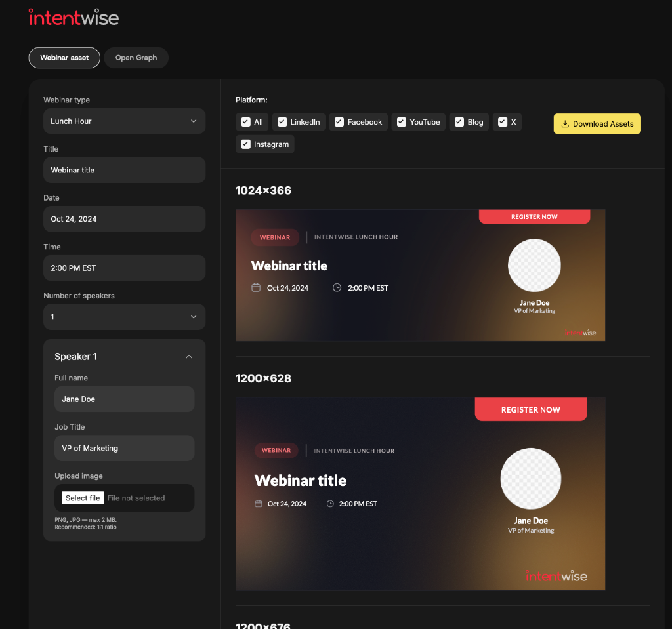Click the intentwise logo in the header
The height and width of the screenshot is (629, 672).
(x=73, y=18)
